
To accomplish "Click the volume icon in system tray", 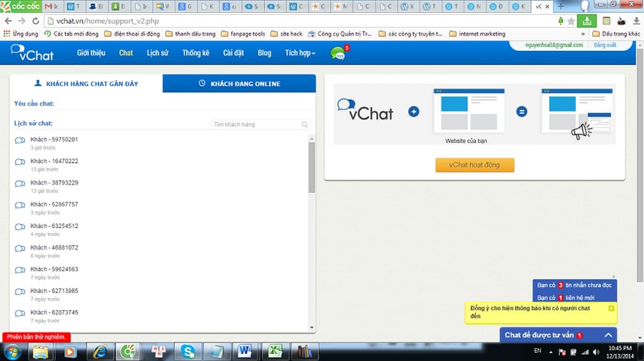I will tap(596, 352).
